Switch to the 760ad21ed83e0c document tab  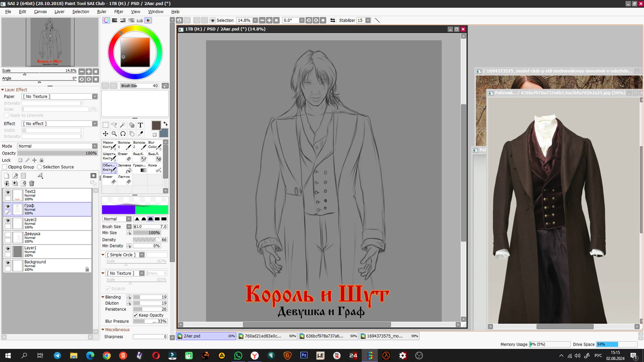coord(267,336)
